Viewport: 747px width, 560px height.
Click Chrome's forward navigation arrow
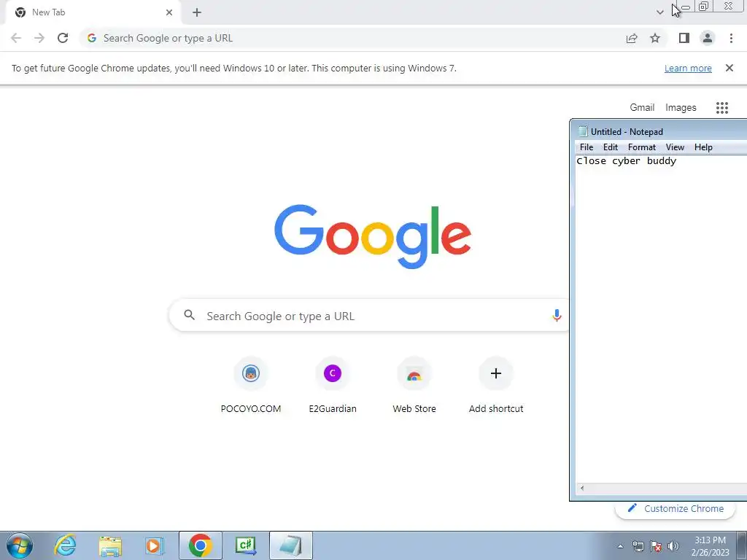pyautogui.click(x=39, y=38)
